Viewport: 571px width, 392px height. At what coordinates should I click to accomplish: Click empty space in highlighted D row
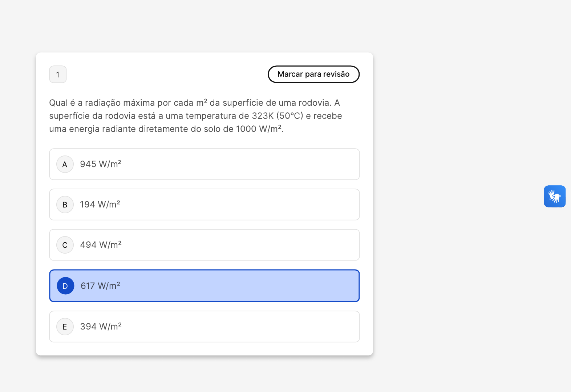[x=240, y=286]
